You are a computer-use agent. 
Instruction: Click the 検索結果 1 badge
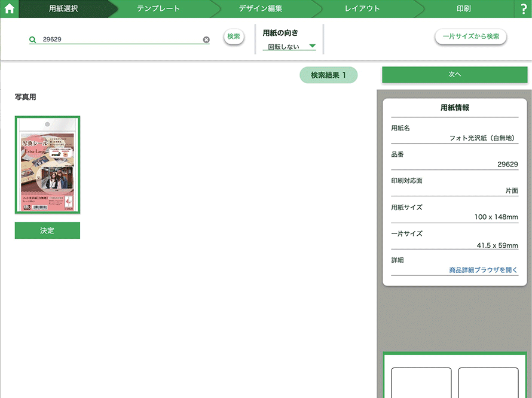click(328, 75)
